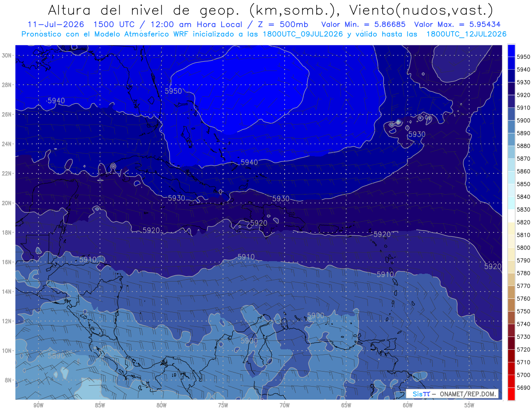Click legend value 5700
Screen dimensions: 532x411
pyautogui.click(x=524, y=375)
